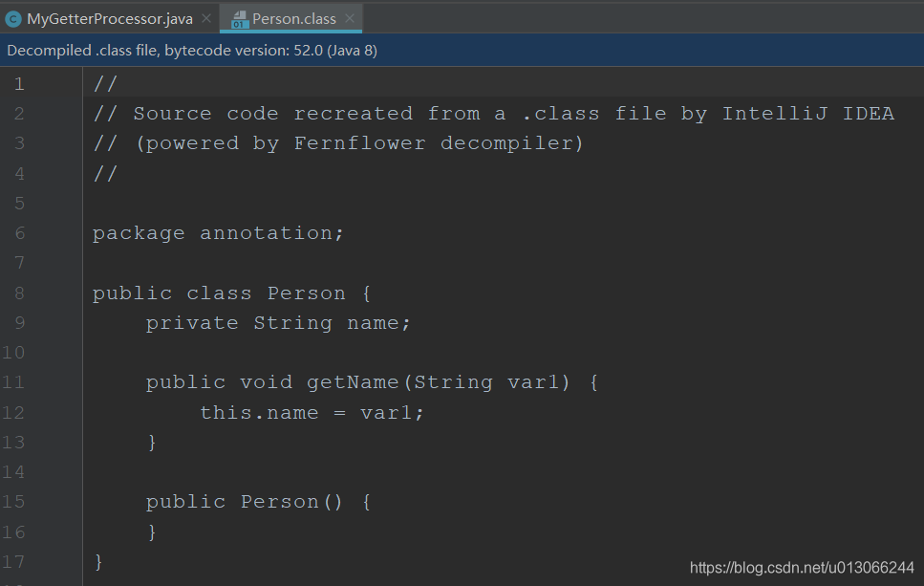This screenshot has width=924, height=586.
Task: Click the 'Source code recreated' comment line
Action: point(494,114)
